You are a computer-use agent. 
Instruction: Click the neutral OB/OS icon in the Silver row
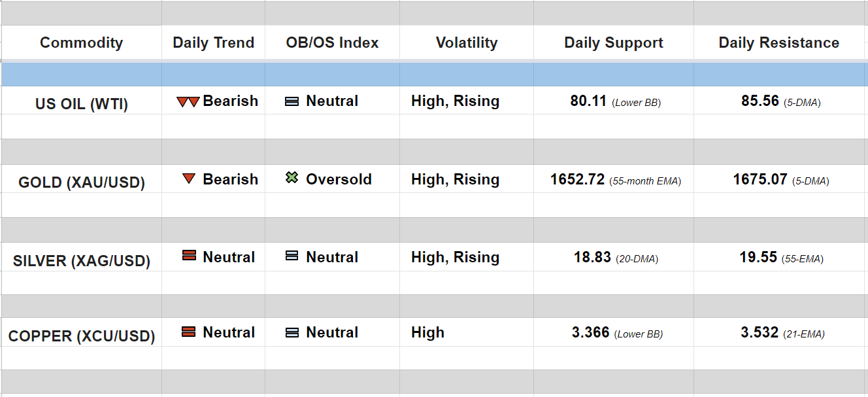(292, 256)
